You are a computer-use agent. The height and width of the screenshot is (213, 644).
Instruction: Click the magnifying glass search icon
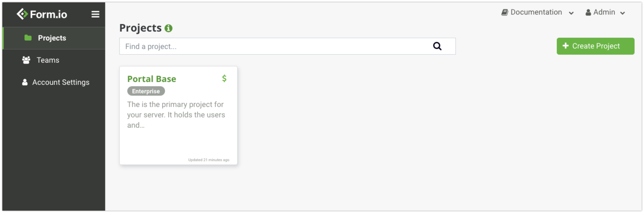pos(437,46)
